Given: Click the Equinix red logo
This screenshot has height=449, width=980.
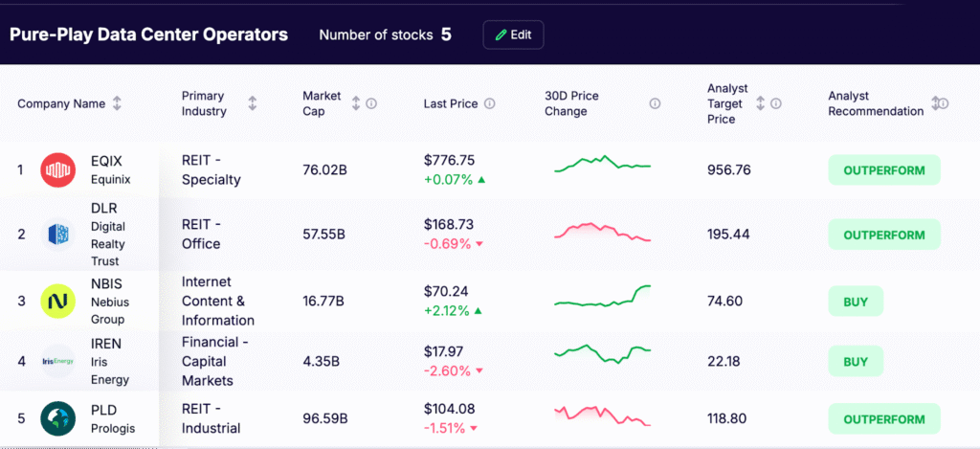Looking at the screenshot, I should [58, 169].
